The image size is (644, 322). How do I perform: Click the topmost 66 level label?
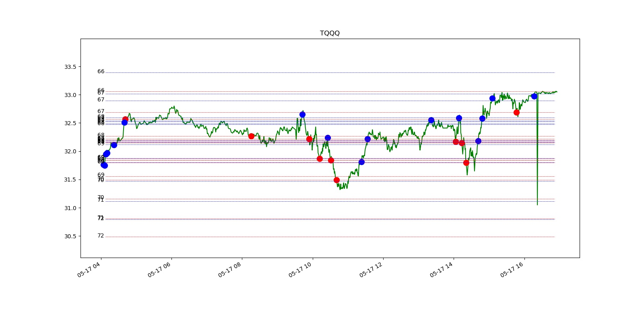pyautogui.click(x=101, y=72)
